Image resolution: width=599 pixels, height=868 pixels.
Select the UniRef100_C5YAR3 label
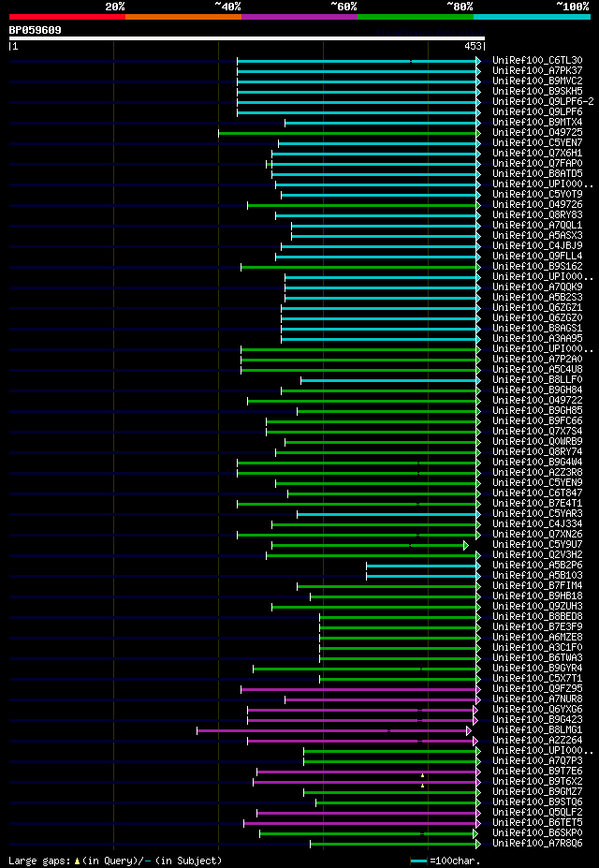537,514
